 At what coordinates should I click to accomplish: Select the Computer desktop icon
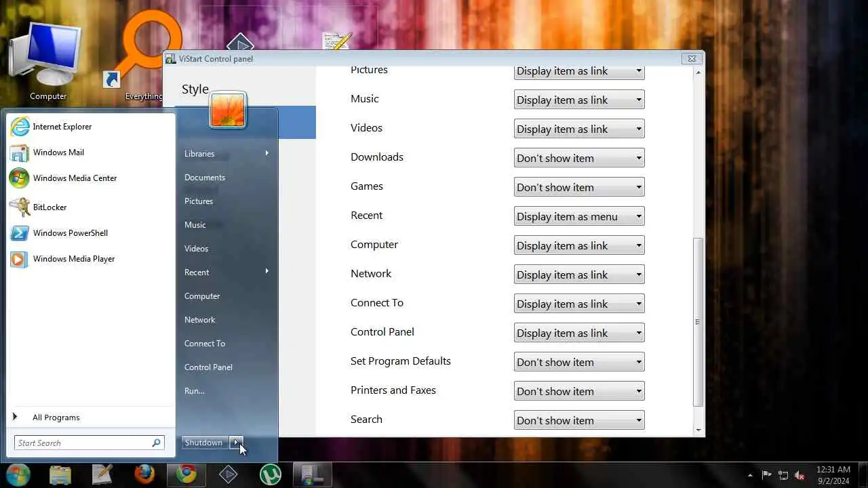pos(47,62)
